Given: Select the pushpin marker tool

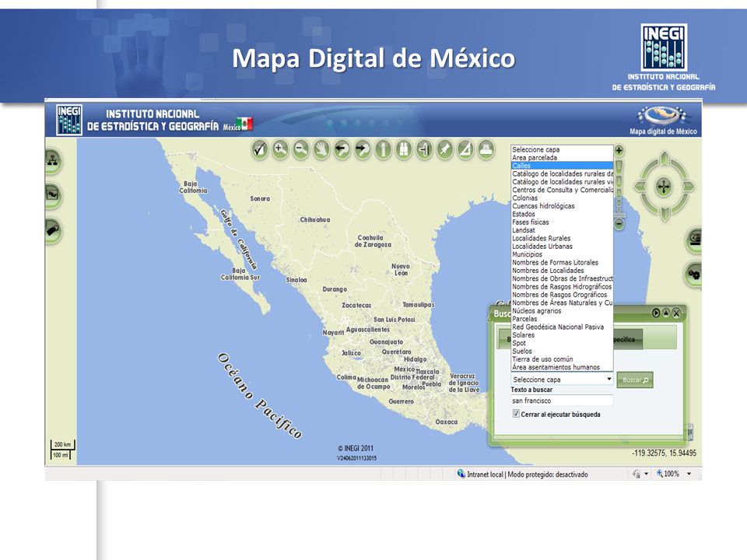Looking at the screenshot, I should pyautogui.click(x=444, y=149).
